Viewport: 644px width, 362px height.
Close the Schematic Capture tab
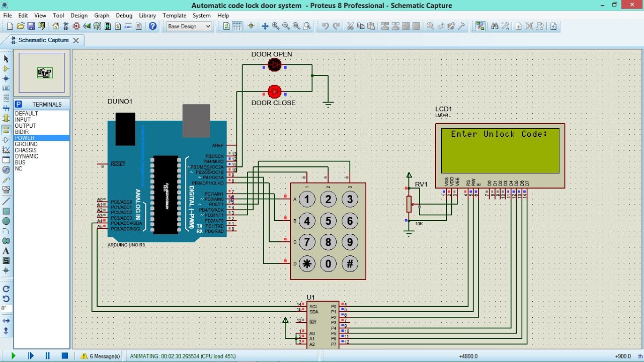(76, 40)
